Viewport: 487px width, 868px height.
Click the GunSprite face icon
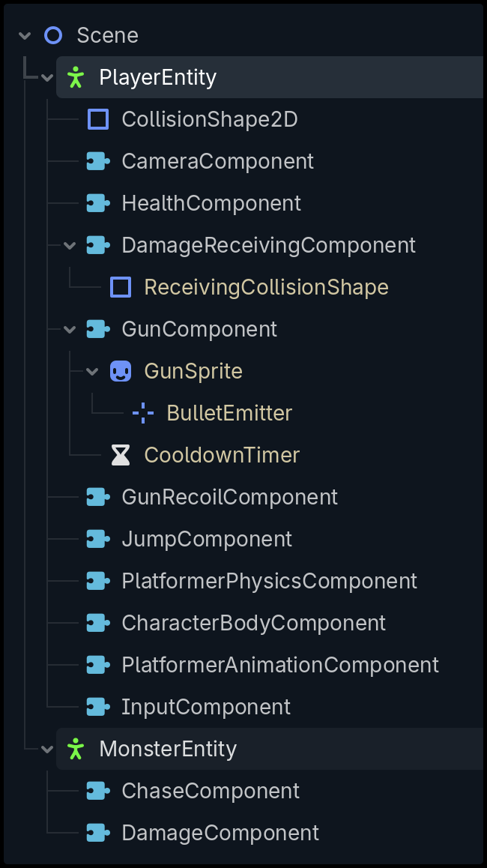(121, 371)
